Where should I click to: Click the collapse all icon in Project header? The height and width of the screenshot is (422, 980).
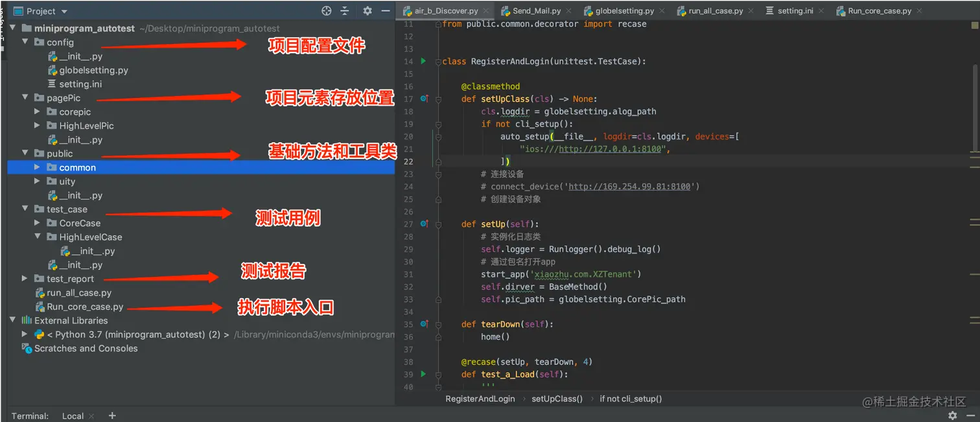click(x=345, y=11)
